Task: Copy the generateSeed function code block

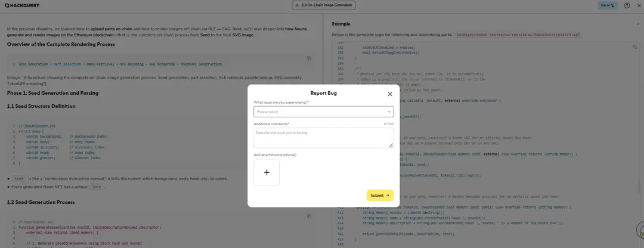Action: pyautogui.click(x=309, y=216)
